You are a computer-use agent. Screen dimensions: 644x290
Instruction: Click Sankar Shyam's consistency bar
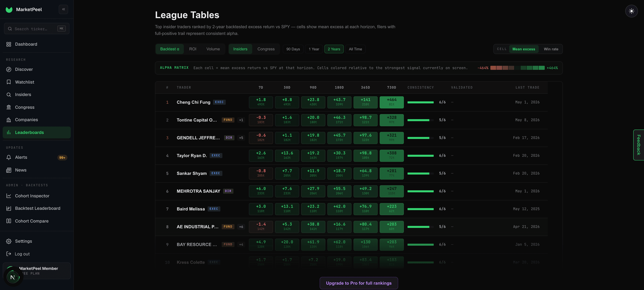click(420, 173)
